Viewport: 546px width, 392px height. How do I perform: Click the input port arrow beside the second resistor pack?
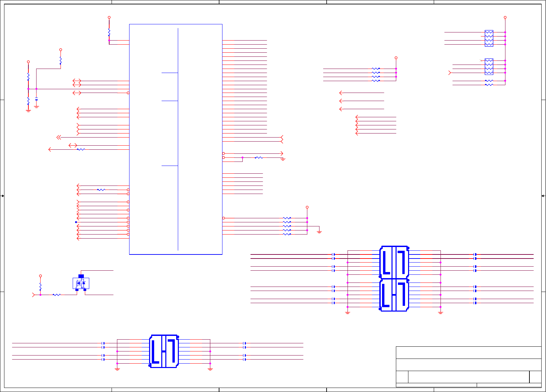coord(450,73)
